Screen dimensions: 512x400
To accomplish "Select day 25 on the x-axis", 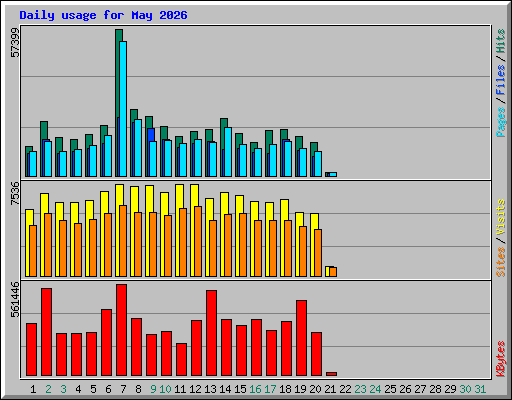I will tap(390, 389).
